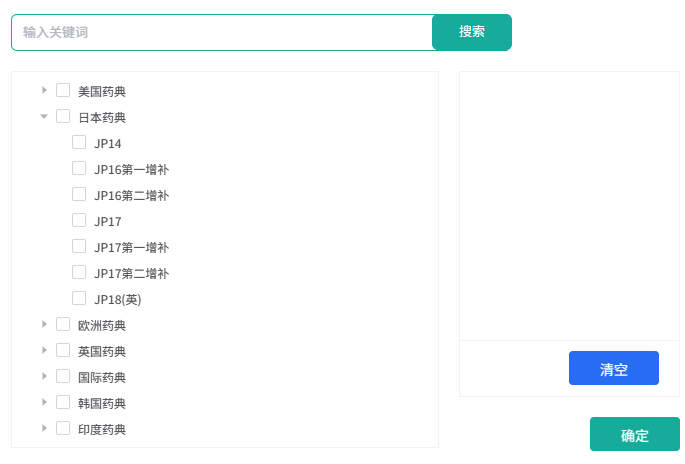Check the 美国药典 checkbox

click(63, 90)
